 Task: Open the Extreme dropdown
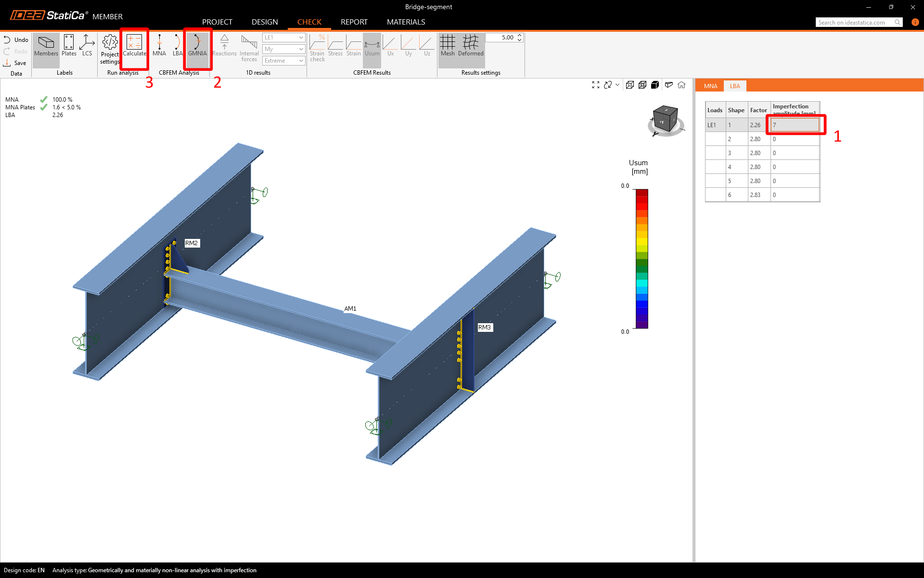283,61
